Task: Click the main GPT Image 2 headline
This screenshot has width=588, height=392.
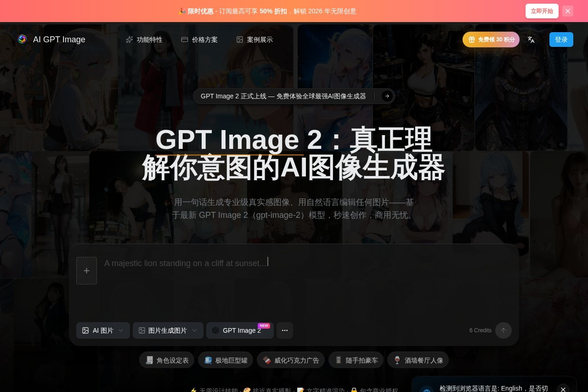Action: click(x=294, y=153)
